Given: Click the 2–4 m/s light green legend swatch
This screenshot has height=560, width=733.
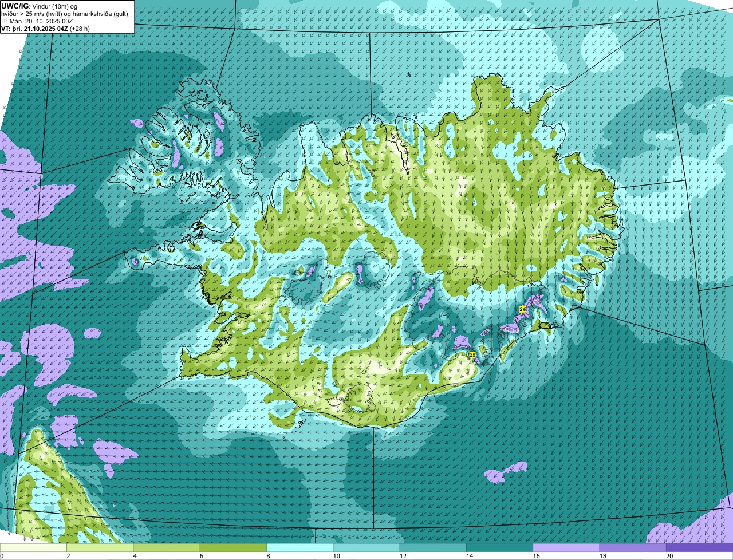Looking at the screenshot, I should click(101, 548).
